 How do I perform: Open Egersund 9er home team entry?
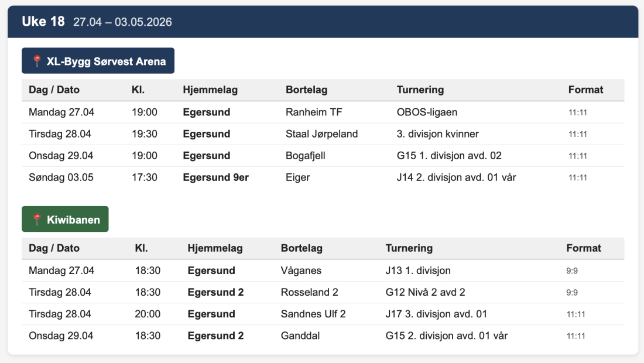pos(215,177)
